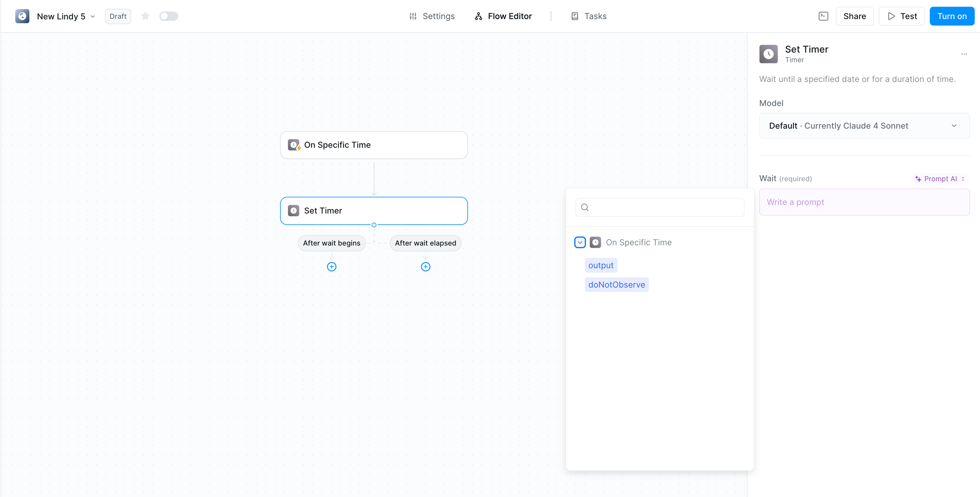Click clock icon beside On Specific Time entry
The height and width of the screenshot is (497, 980).
click(595, 242)
